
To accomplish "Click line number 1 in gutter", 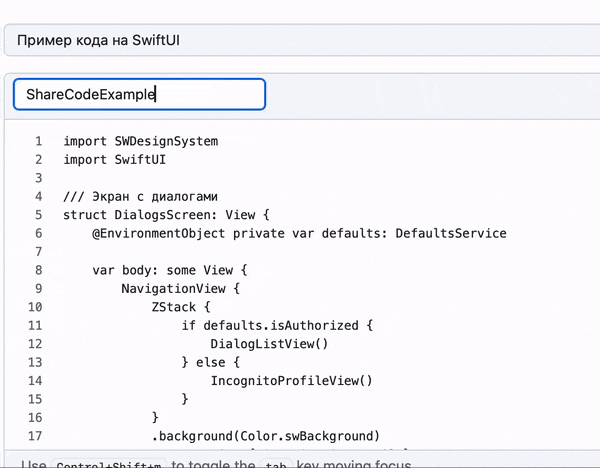I will coord(38,141).
